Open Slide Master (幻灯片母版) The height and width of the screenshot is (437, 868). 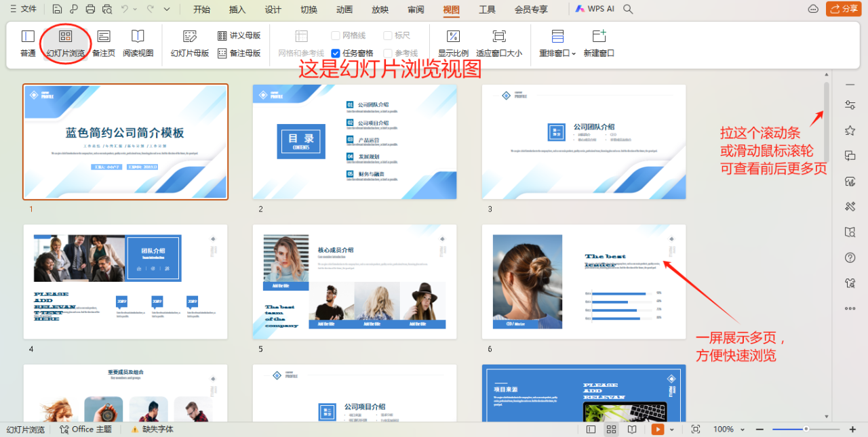189,43
